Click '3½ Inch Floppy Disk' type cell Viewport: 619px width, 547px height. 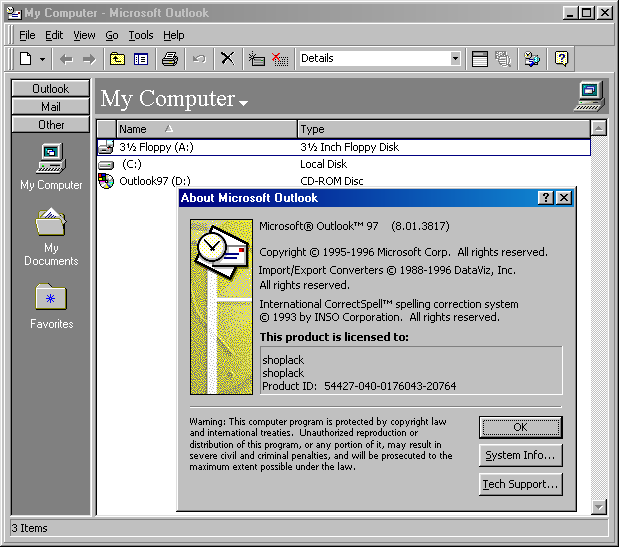349,147
